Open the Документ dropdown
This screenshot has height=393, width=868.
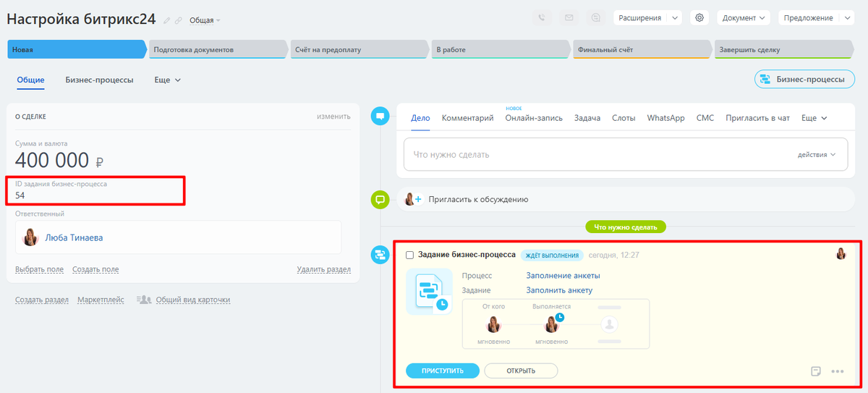(x=744, y=18)
